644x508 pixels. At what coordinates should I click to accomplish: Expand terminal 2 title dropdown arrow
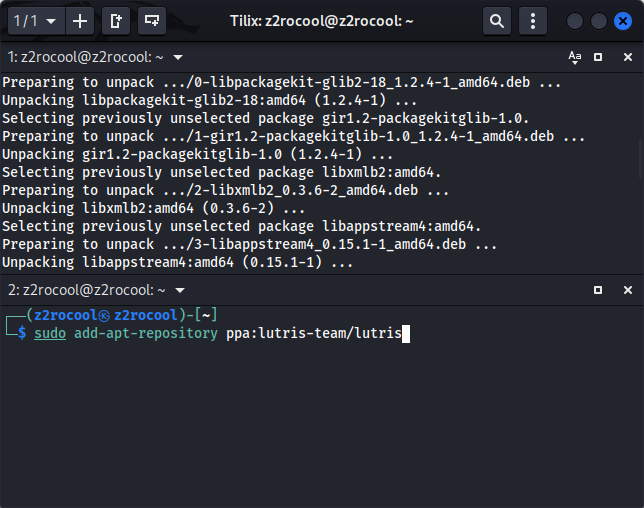(180, 290)
